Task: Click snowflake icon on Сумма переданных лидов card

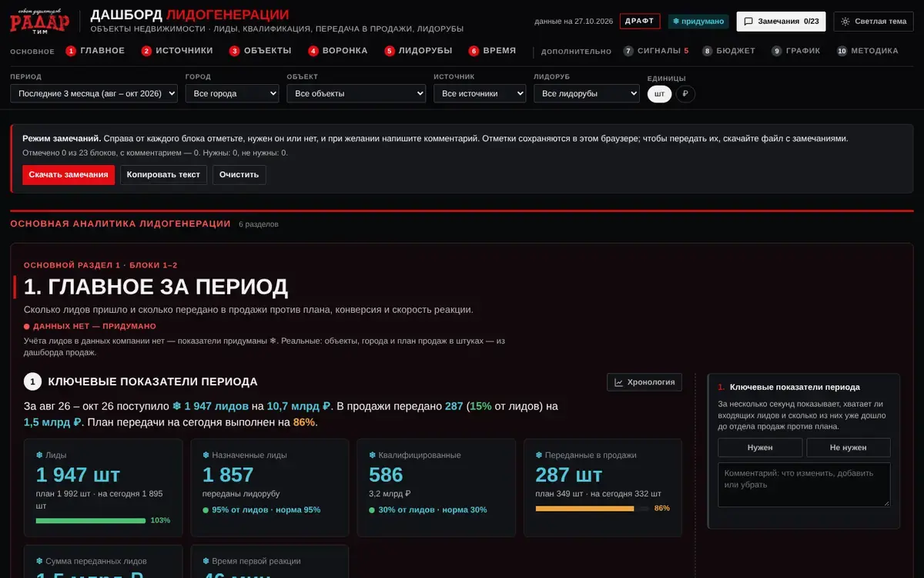Action: [39, 562]
